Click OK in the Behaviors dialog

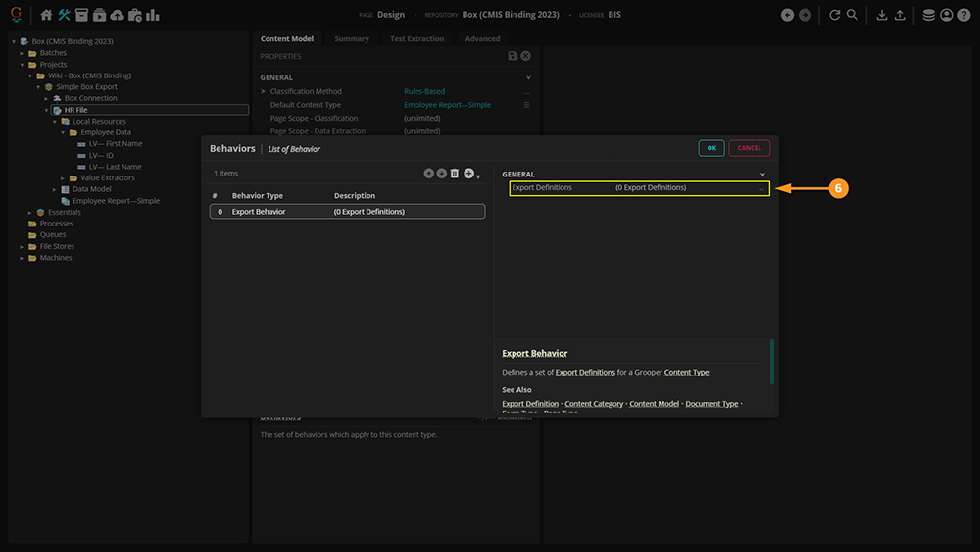click(x=711, y=148)
